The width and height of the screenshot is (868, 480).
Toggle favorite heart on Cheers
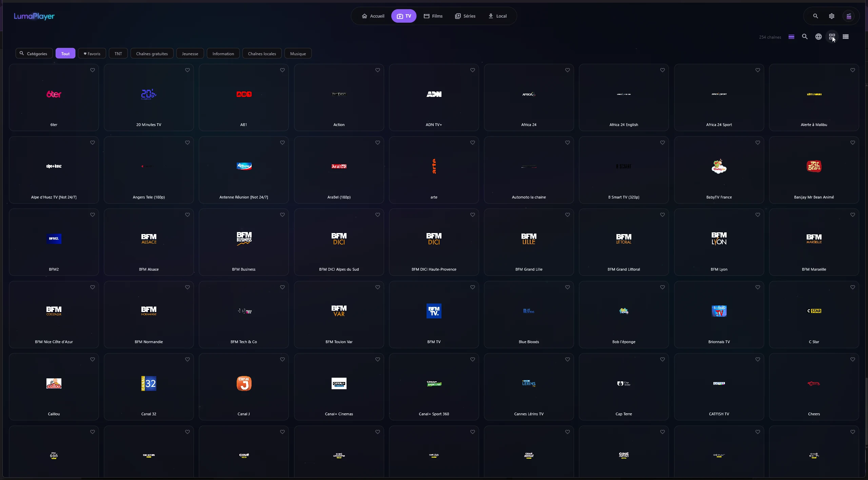tap(852, 359)
